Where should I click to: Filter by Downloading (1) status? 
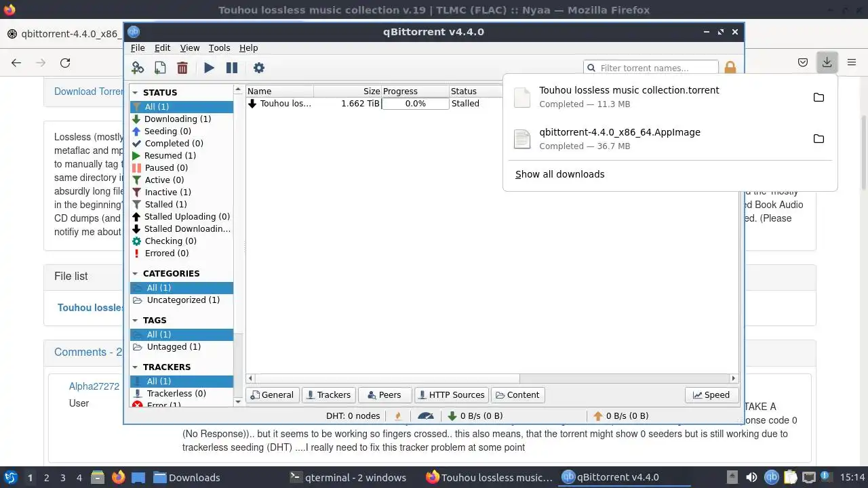(x=182, y=119)
